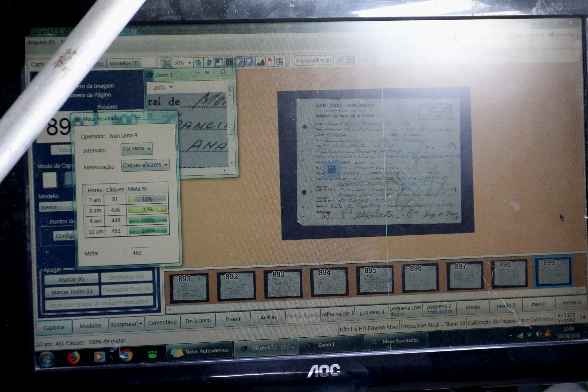Click the green paw system tray icon
Viewport: 588px width, 392px height.
(x=529, y=335)
